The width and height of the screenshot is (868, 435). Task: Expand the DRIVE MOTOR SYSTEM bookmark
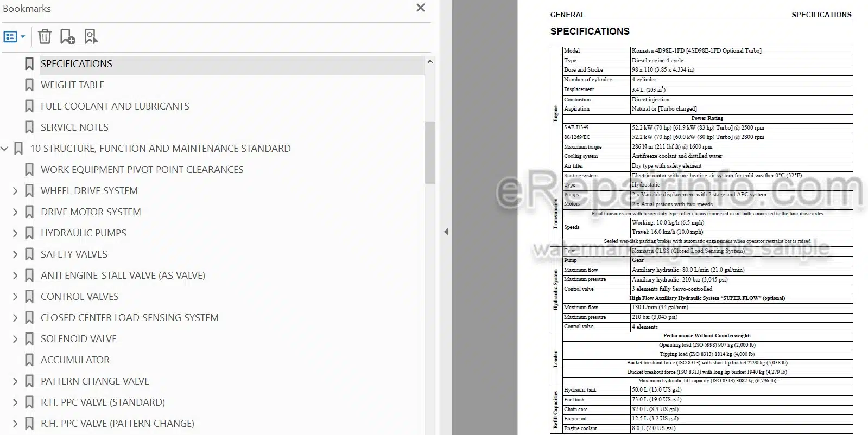(15, 212)
